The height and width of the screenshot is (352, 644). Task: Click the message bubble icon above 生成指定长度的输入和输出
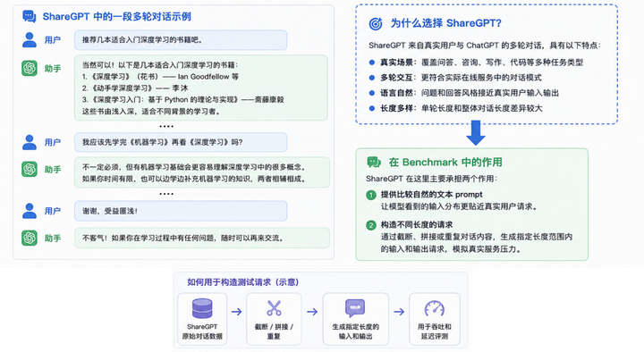[355, 308]
